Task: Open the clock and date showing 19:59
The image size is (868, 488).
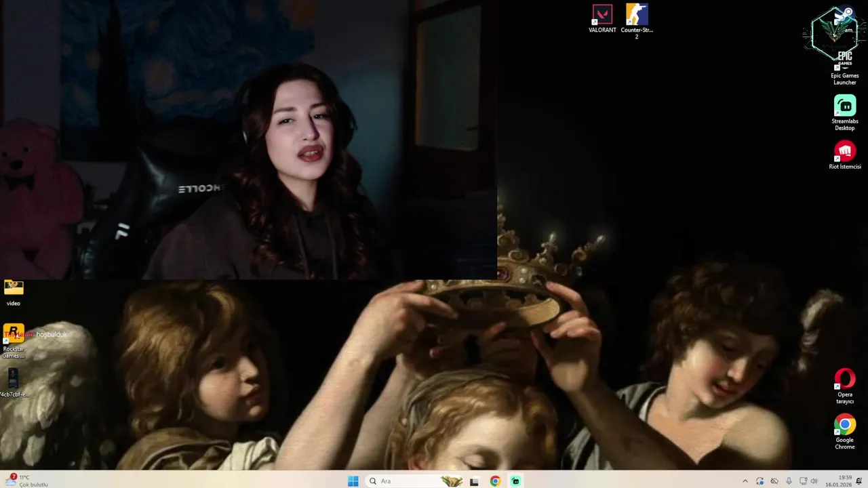Action: (840, 481)
